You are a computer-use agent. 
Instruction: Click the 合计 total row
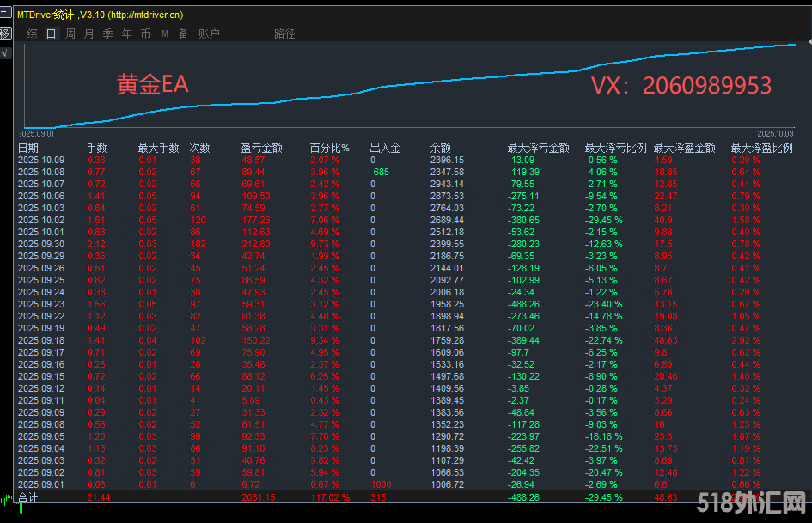click(x=28, y=497)
